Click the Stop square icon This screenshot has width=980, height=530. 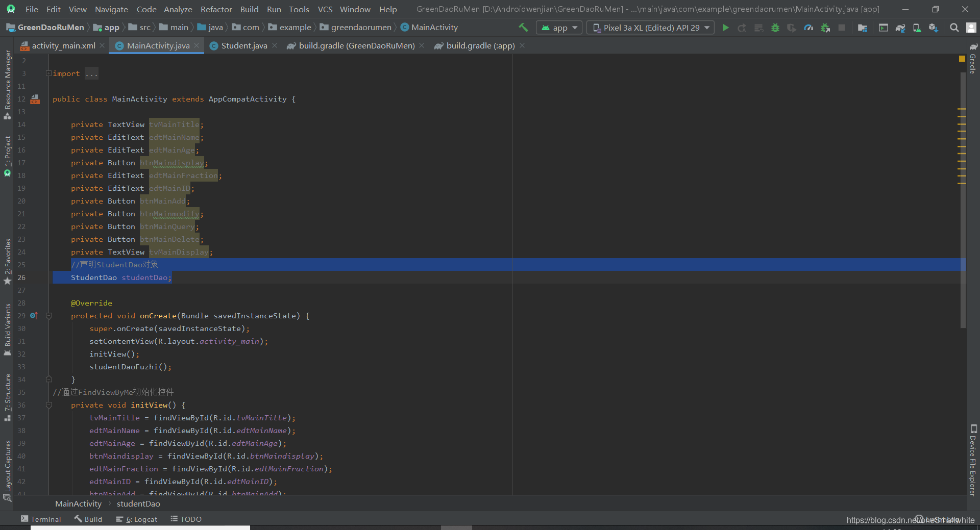(x=842, y=28)
